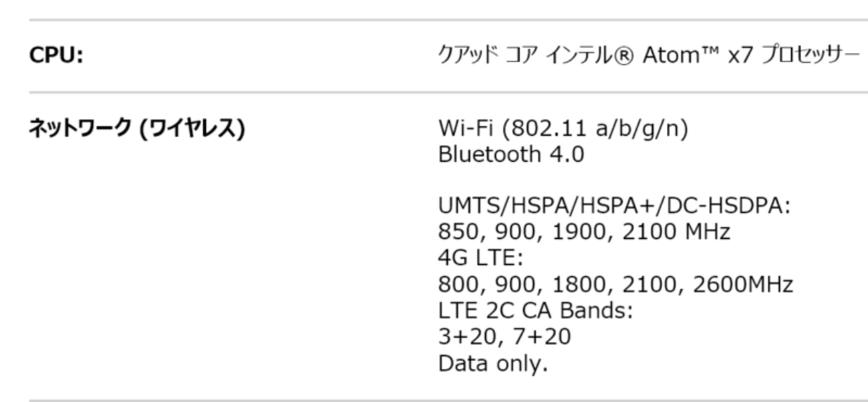This screenshot has height=402, width=868.
Task: Click the Wi-Fi (802.11 a/b/g/n) line
Action: pyautogui.click(x=563, y=128)
